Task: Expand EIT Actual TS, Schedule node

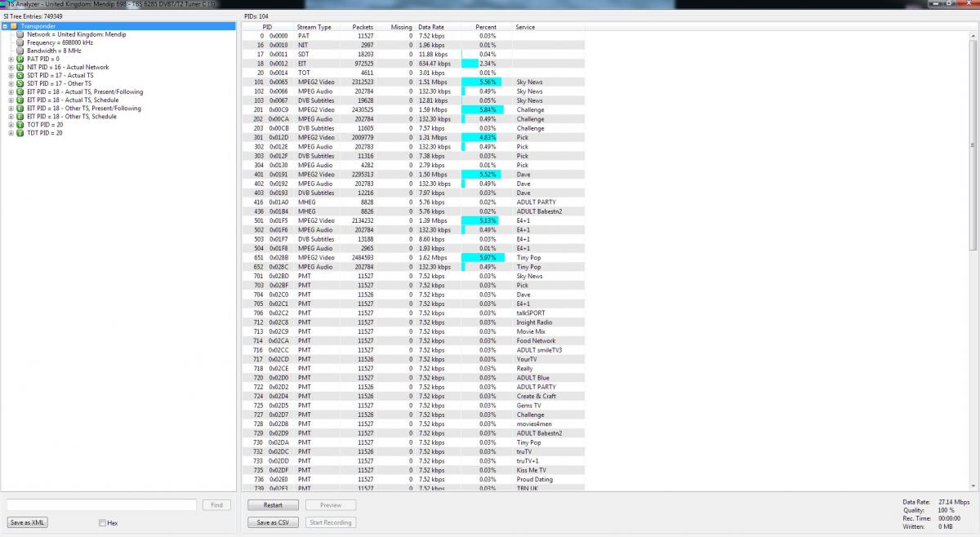Action: coord(11,100)
